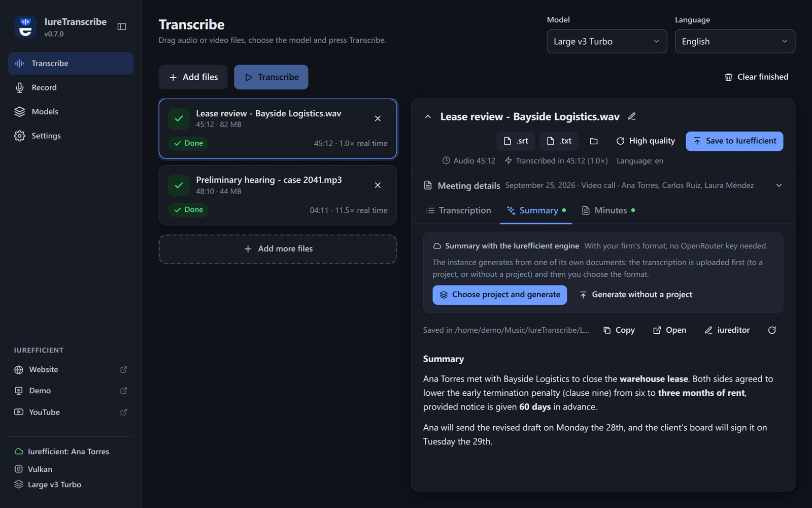The height and width of the screenshot is (508, 812).
Task: Export the .txt file
Action: coord(559,141)
